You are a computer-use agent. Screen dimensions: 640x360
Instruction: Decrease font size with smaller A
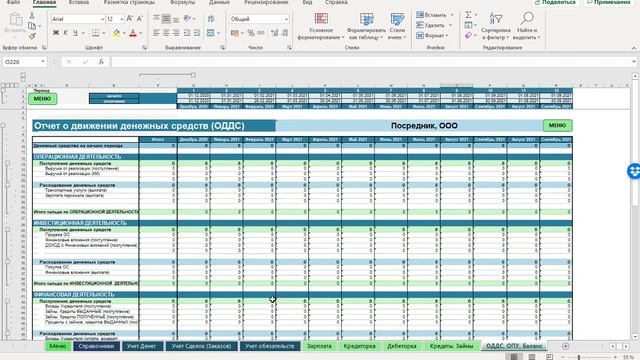(140, 19)
